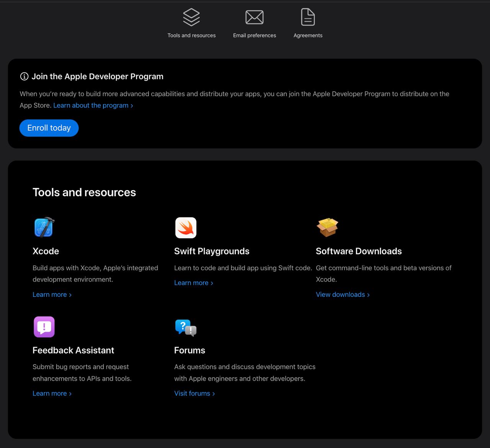Follow the Learn about the program link
The width and height of the screenshot is (490, 448).
(x=93, y=105)
